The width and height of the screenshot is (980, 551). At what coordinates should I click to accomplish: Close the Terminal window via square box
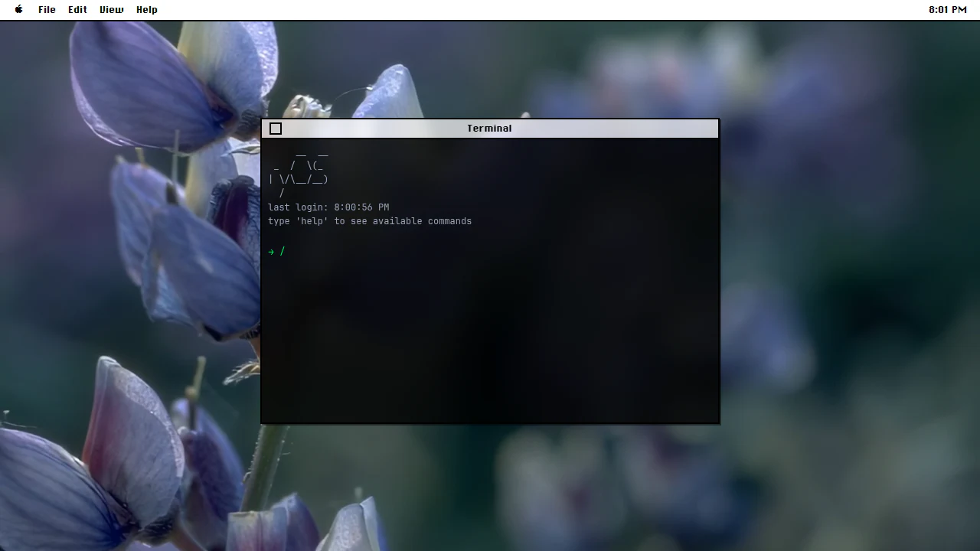pos(276,129)
